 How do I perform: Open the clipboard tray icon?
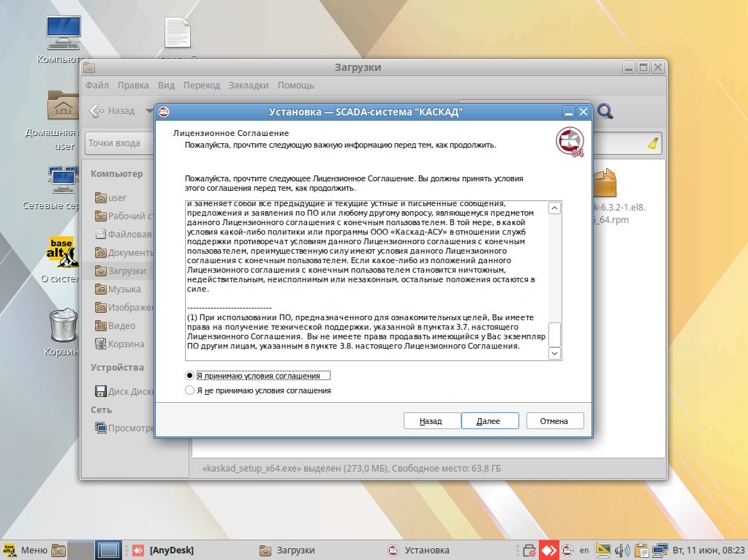click(x=641, y=550)
